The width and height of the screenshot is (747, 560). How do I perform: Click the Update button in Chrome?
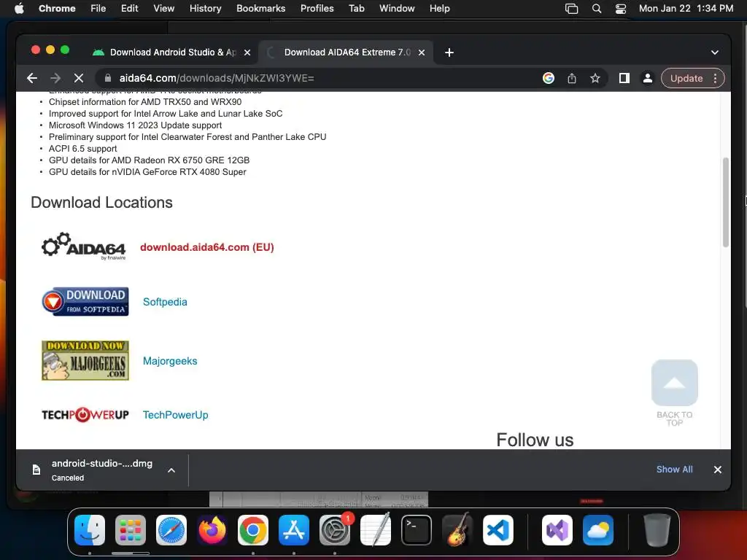click(686, 78)
